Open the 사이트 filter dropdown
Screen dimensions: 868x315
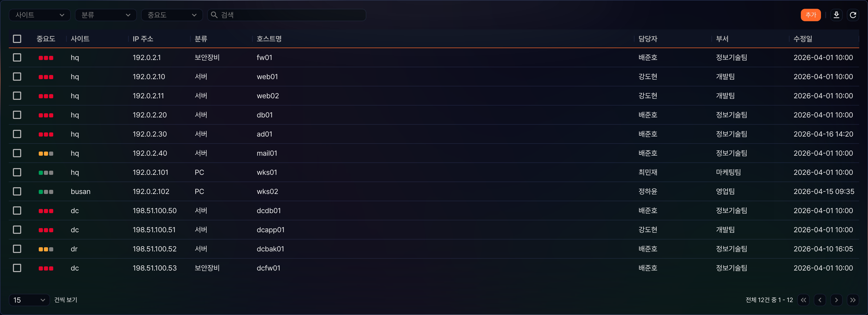40,15
